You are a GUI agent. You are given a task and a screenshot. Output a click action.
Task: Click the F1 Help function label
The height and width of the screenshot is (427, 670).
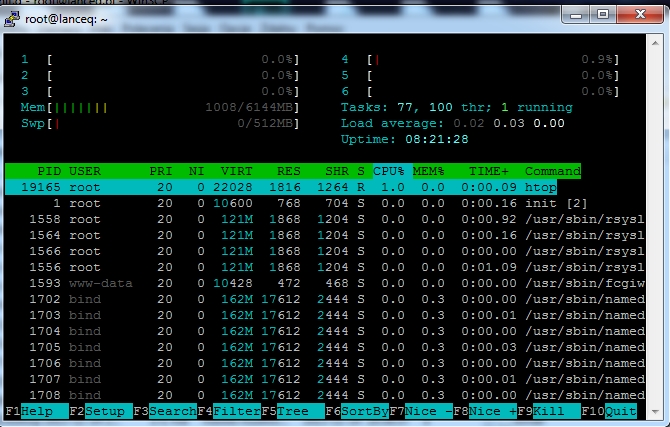pos(37,411)
